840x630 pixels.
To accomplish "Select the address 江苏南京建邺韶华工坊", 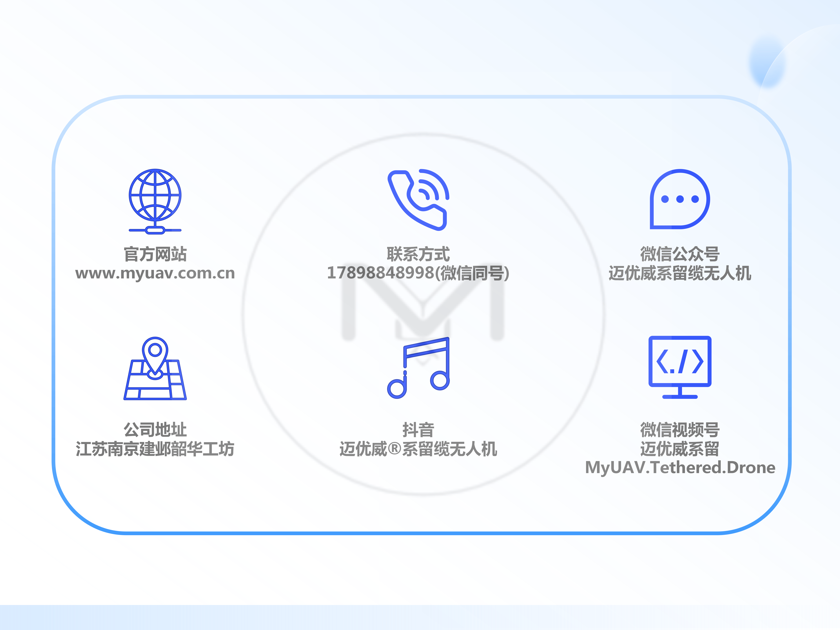I will coord(155,449).
